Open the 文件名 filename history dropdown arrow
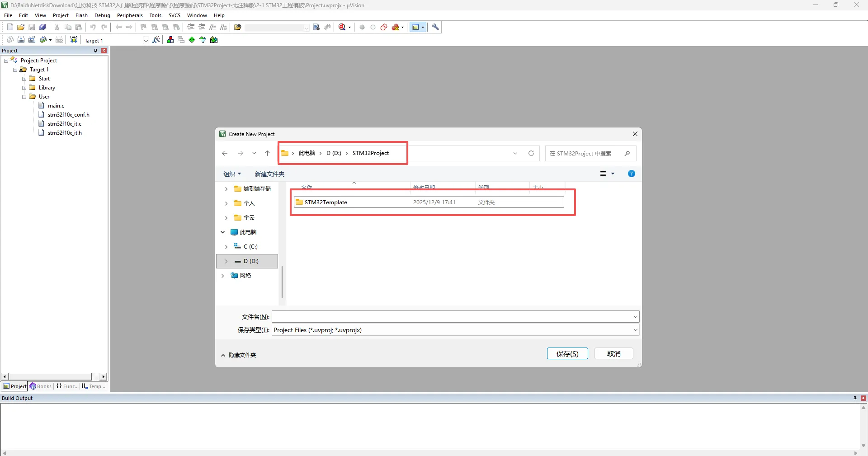The height and width of the screenshot is (456, 868). [635, 317]
